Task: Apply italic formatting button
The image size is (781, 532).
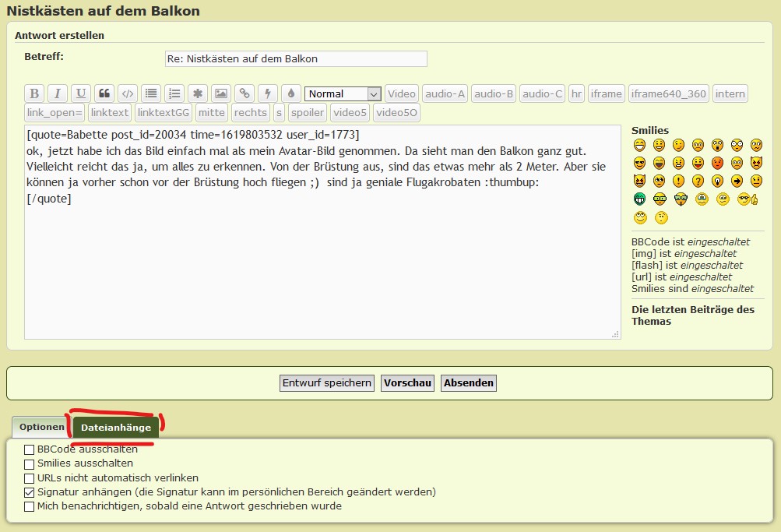Action: 58,93
